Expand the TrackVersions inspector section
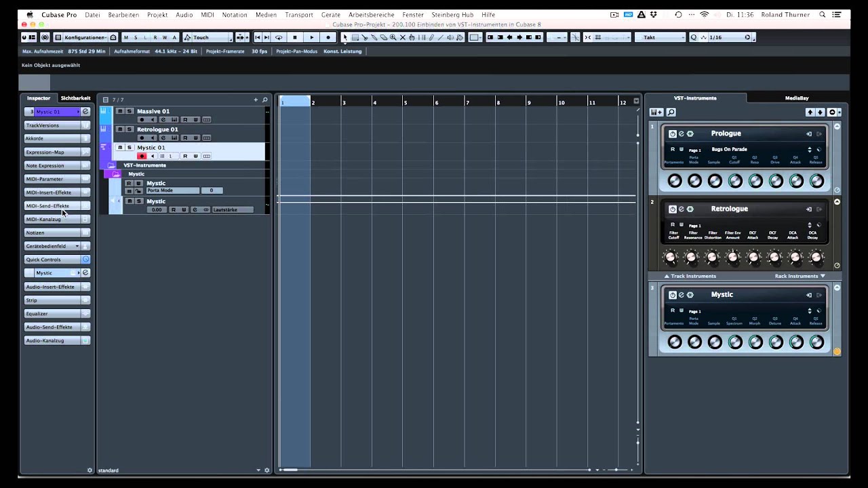The image size is (868, 488). click(x=57, y=125)
